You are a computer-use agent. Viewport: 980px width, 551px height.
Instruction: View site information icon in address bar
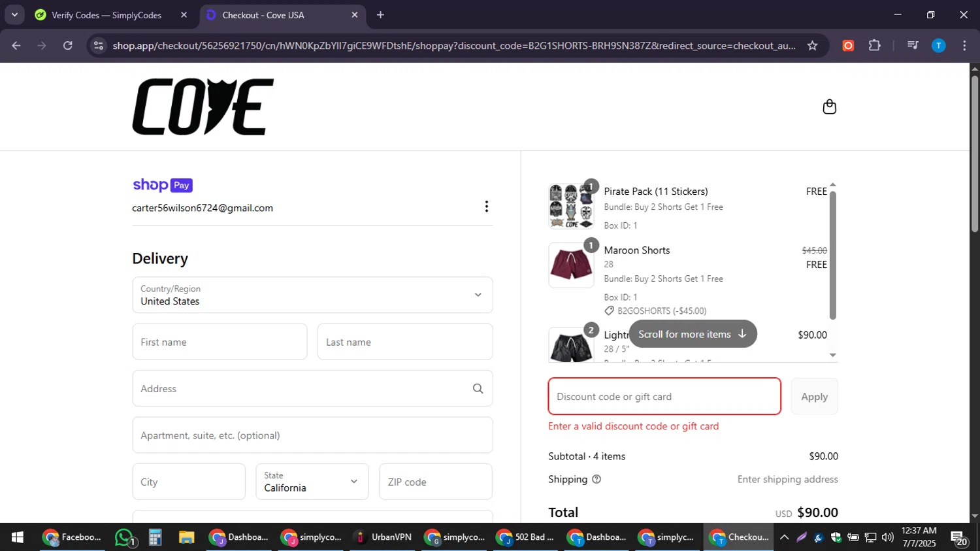[99, 45]
